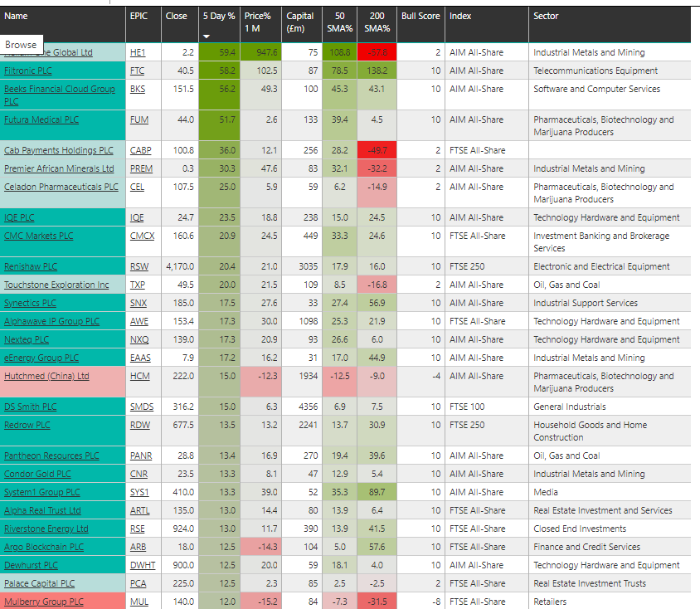Screen dimensions: 700x609
Task: Open Filtronic PLC company link
Action: pos(27,71)
